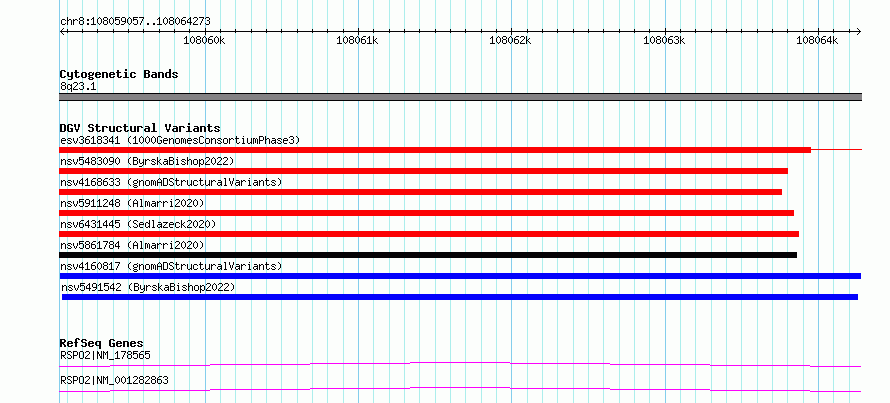The width and height of the screenshot is (890, 403).
Task: Click the 108062k ruler tick label
Action: (x=510, y=41)
